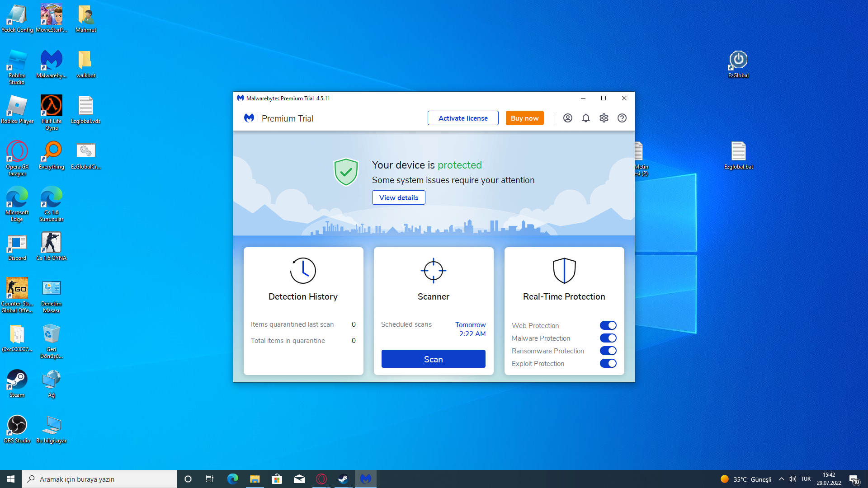Open Steam from the taskbar

pyautogui.click(x=343, y=479)
